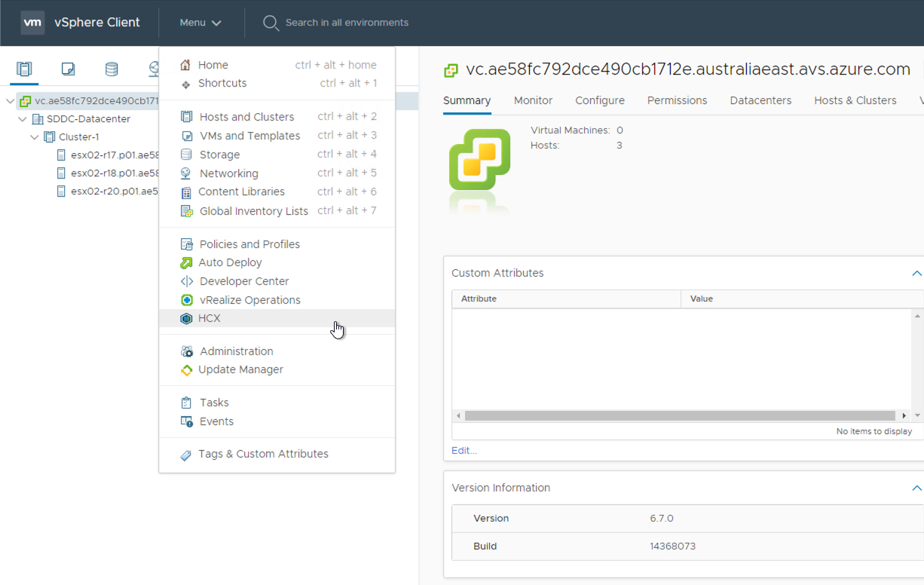Screen dimensions: 924x585
Task: Click the Storage cylinder icon in menu
Action: point(186,155)
